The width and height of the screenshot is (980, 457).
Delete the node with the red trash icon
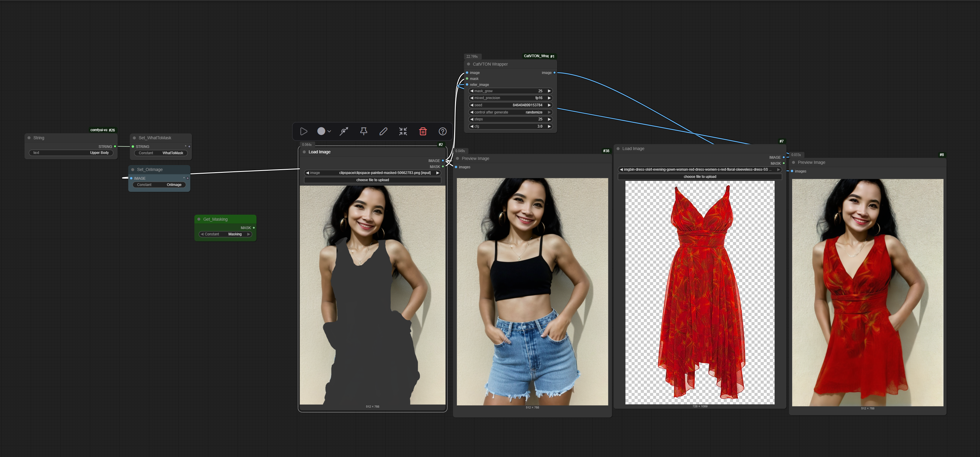tap(423, 131)
